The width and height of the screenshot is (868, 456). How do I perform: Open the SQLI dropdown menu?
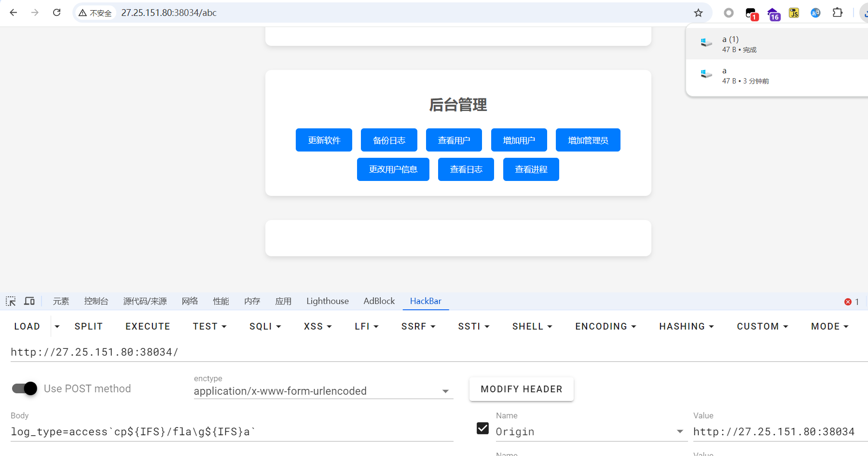[x=265, y=327]
